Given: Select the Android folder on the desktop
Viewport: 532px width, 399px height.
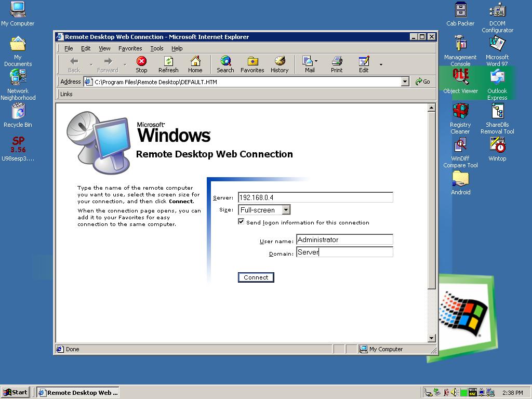Looking at the screenshot, I should point(460,183).
